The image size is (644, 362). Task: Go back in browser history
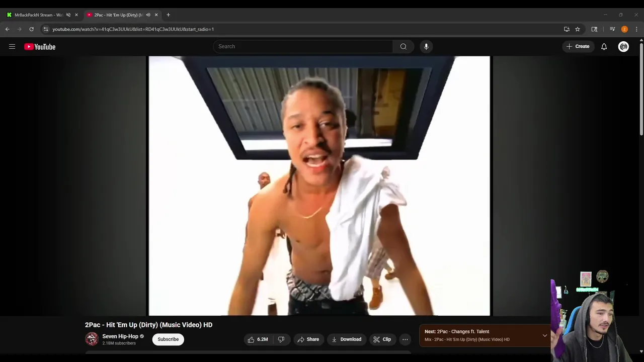8,29
